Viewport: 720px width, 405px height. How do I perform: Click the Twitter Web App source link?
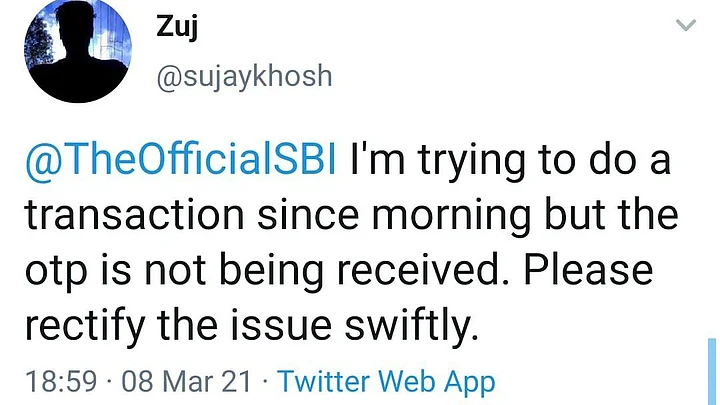[386, 381]
